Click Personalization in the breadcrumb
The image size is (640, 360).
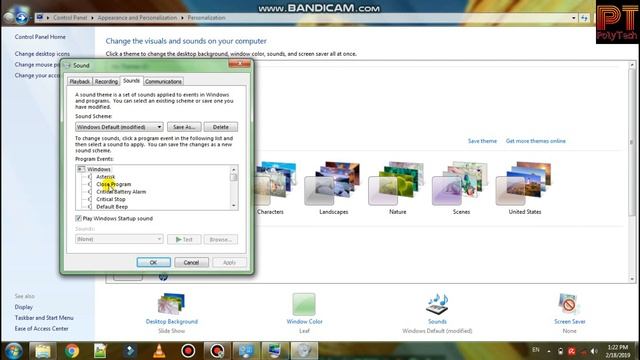[206, 18]
